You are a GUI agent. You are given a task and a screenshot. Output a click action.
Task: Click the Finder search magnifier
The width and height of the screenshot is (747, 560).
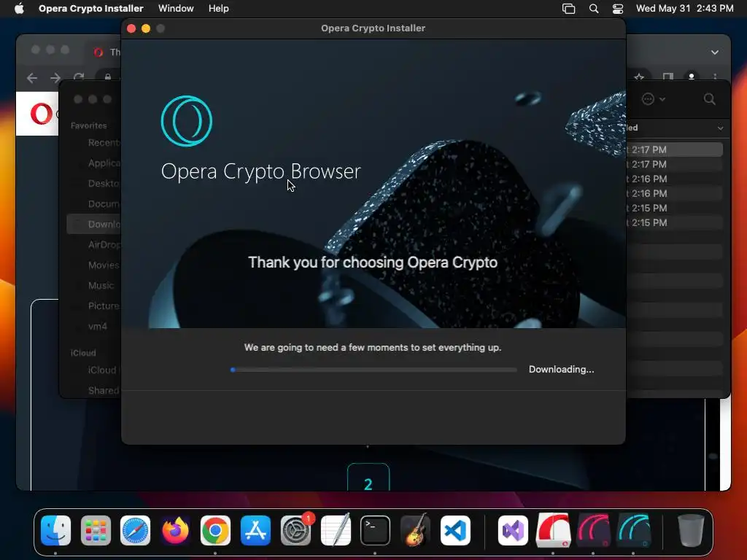[x=709, y=99]
